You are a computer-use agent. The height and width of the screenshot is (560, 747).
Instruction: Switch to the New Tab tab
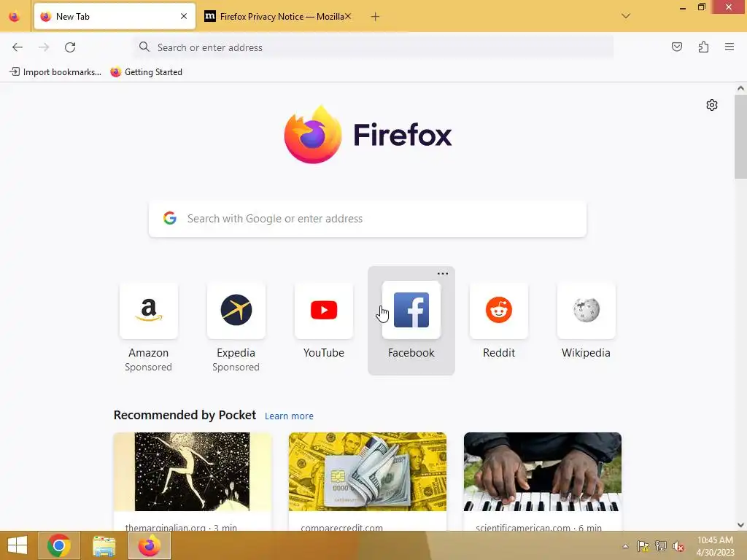tap(115, 17)
